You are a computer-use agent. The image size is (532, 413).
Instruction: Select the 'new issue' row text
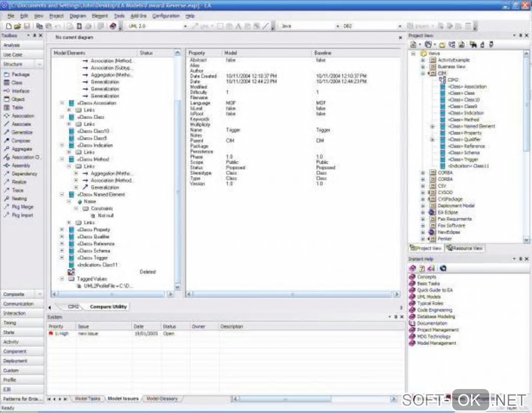pos(88,334)
